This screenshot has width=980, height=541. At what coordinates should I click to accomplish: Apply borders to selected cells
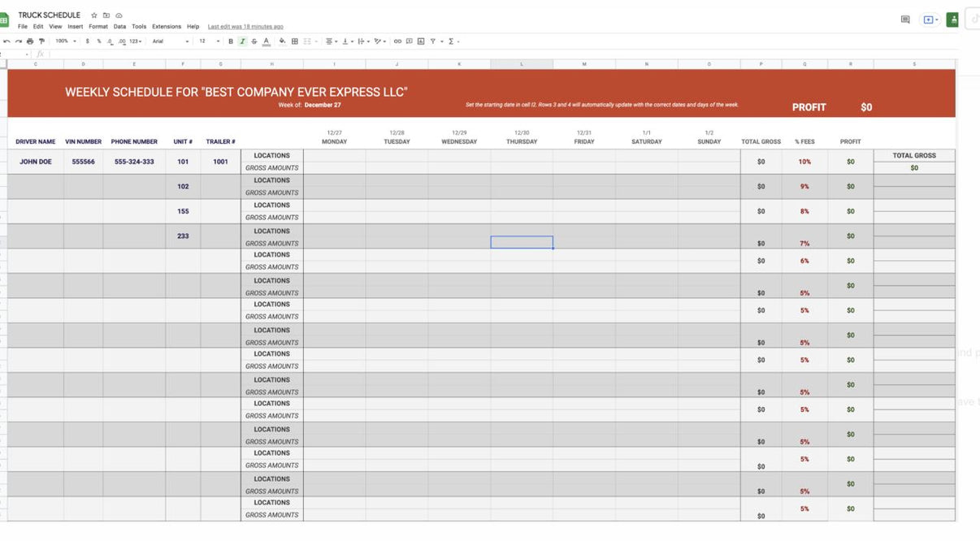click(x=293, y=41)
